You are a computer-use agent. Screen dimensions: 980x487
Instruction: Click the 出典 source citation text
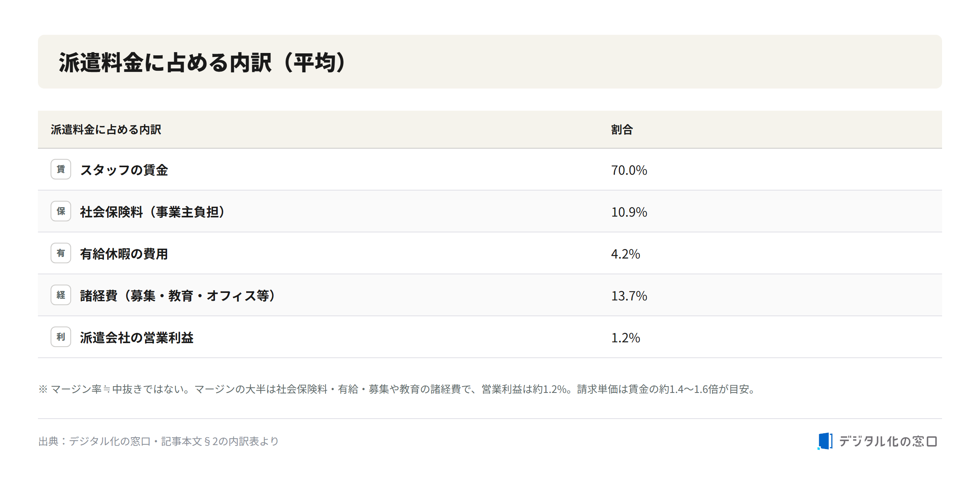(x=158, y=441)
